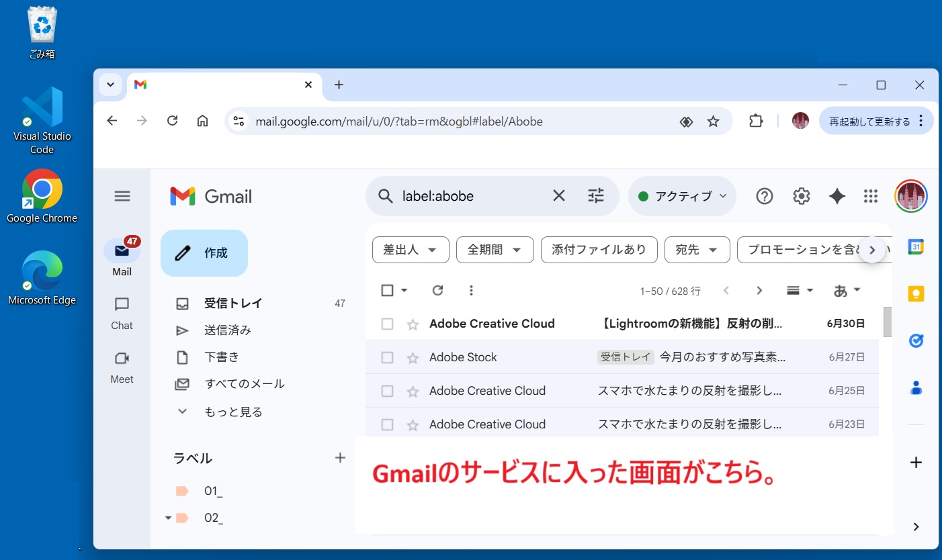The width and height of the screenshot is (942, 560).
Task: Click 再起動して更新する button
Action: coord(876,122)
